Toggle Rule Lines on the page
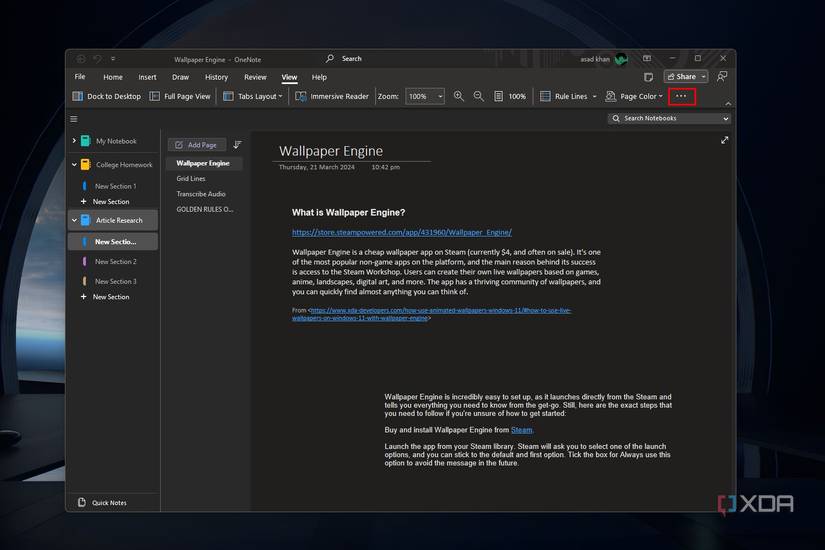Screen dimensions: 825x550 563,97
